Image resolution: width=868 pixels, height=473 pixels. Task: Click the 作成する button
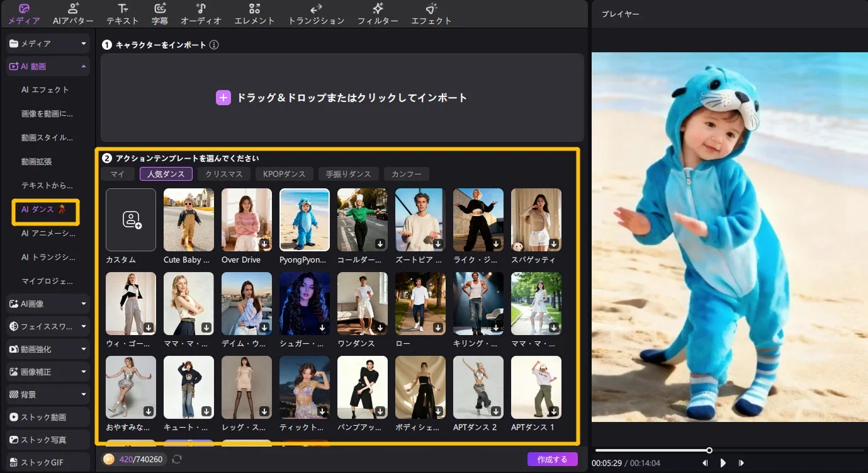[552, 459]
